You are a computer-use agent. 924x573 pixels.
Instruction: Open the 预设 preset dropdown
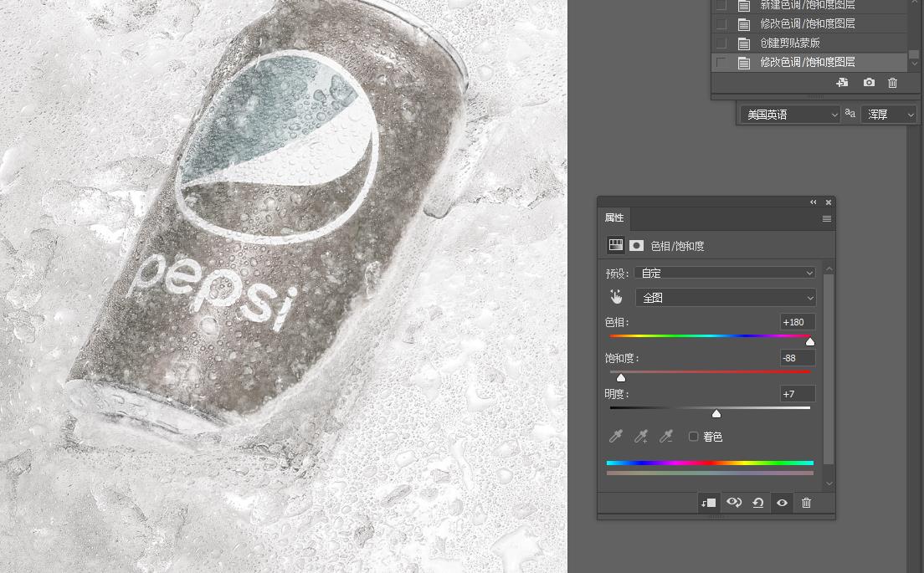tap(725, 274)
